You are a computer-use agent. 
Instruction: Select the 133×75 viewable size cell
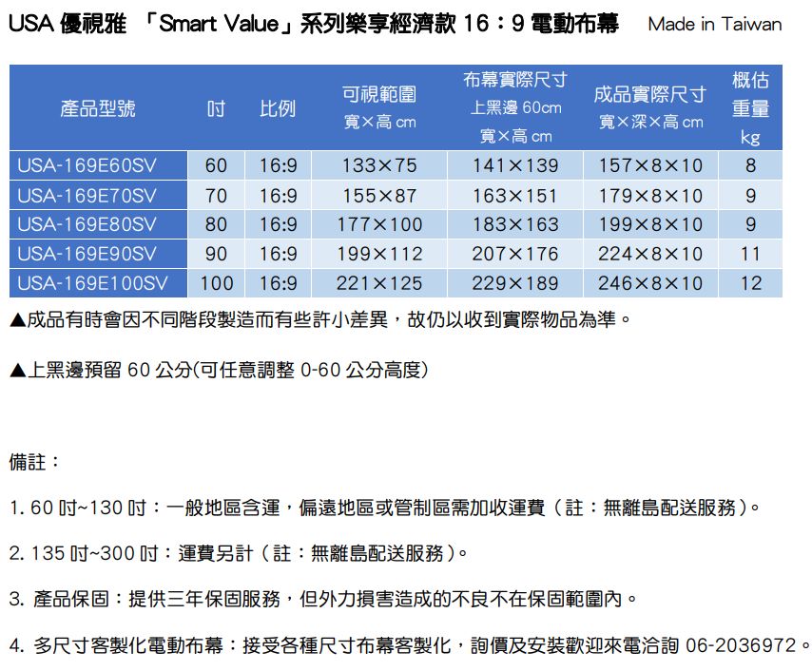378,166
